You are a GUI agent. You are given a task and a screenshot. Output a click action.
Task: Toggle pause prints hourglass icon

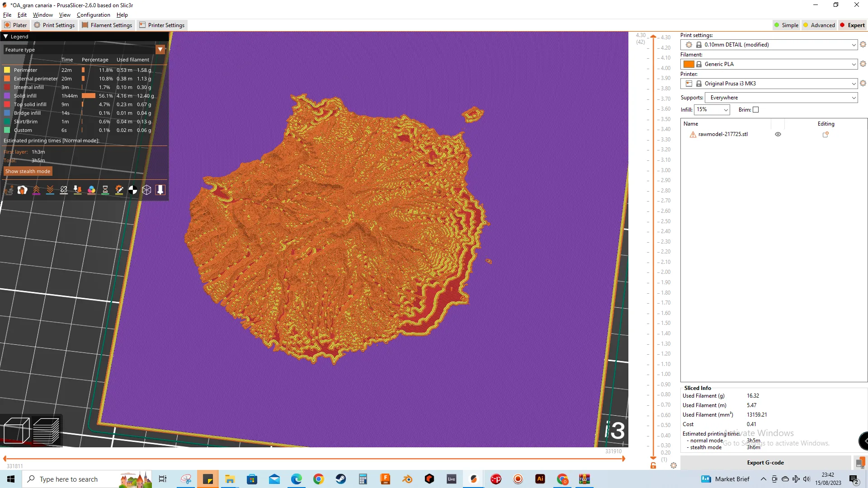(105, 190)
